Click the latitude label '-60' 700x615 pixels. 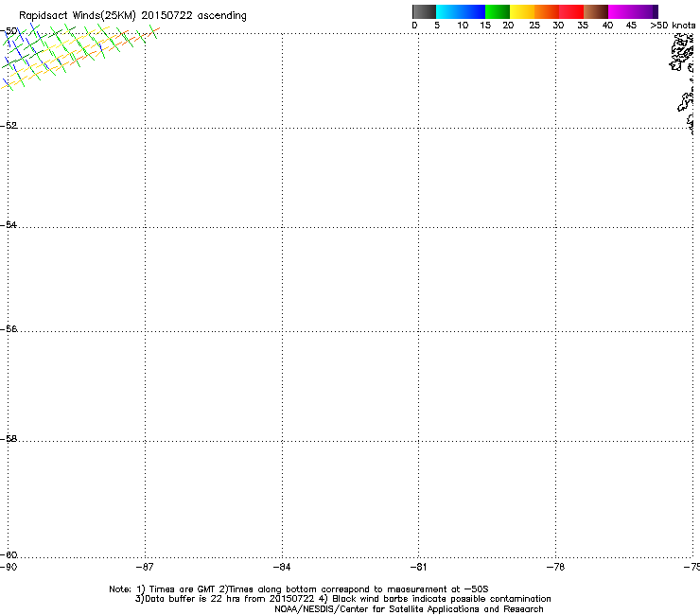click(9, 554)
